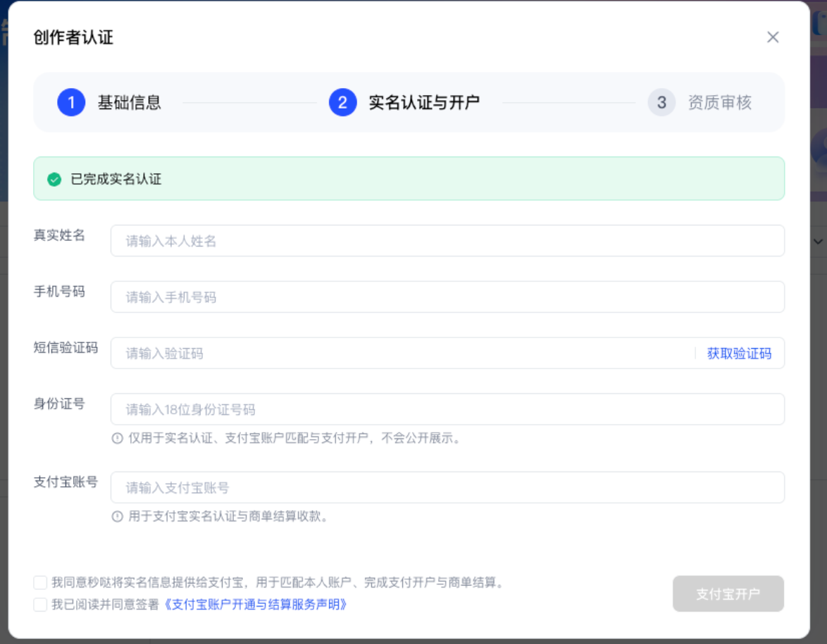Expand the chevron behind the dialog's right edge

click(818, 242)
